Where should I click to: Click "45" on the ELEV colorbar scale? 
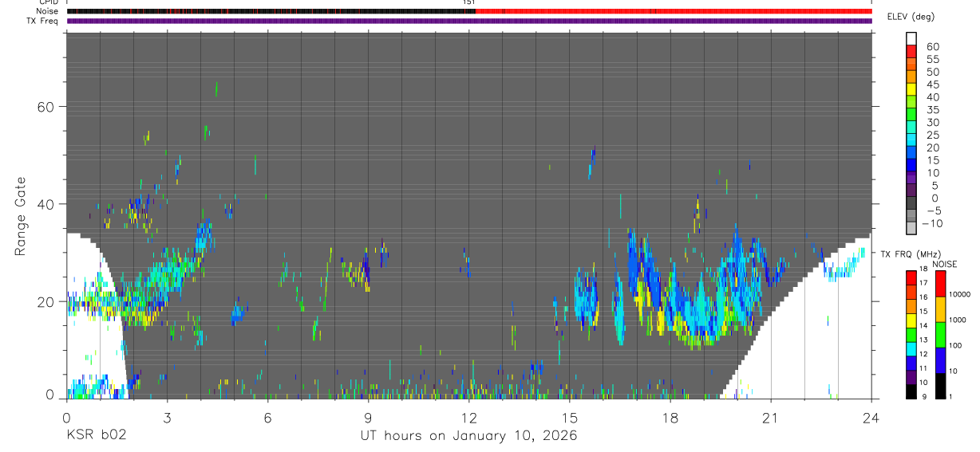932,85
